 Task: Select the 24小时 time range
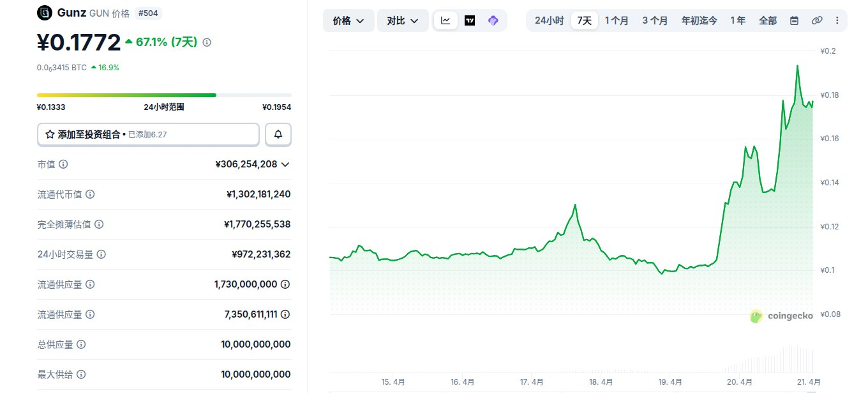549,20
